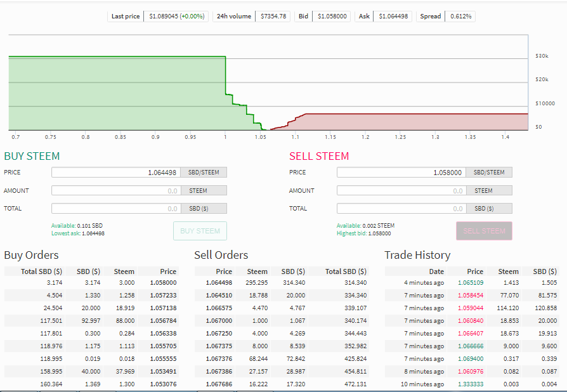This screenshot has width=567, height=392.
Task: Click the SBD/STEEM unit label beside sell price
Action: coord(489,172)
